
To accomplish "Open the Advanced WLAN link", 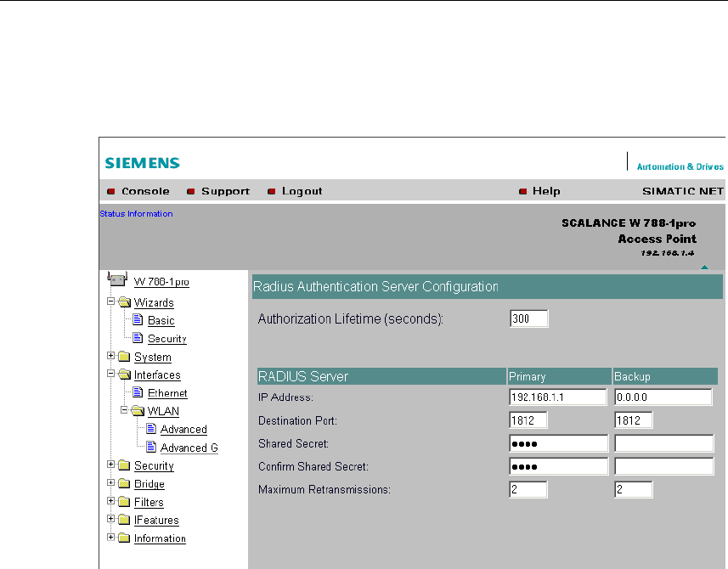I will [183, 430].
